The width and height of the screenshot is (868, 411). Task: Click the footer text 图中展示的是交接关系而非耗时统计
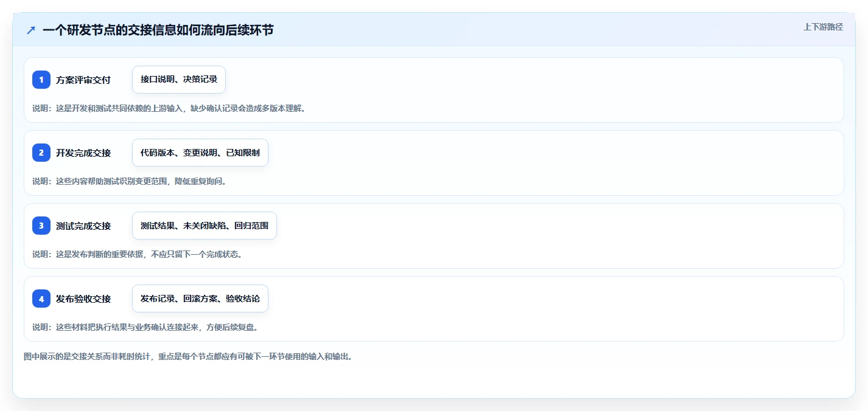click(188, 356)
